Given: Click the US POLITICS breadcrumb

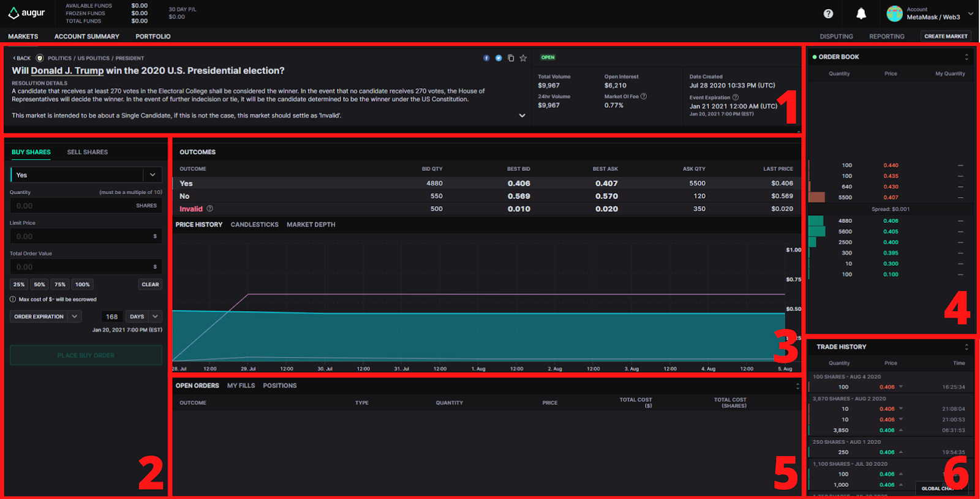Looking at the screenshot, I should (x=93, y=58).
